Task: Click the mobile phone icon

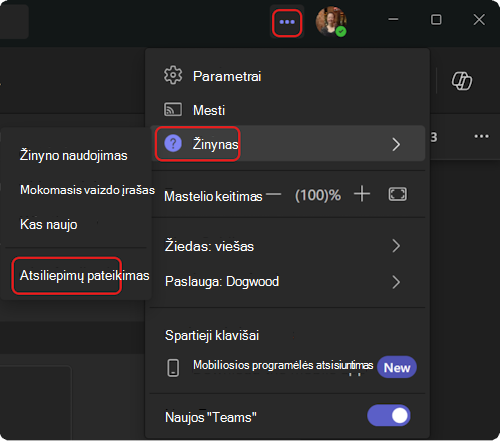Action: [173, 368]
